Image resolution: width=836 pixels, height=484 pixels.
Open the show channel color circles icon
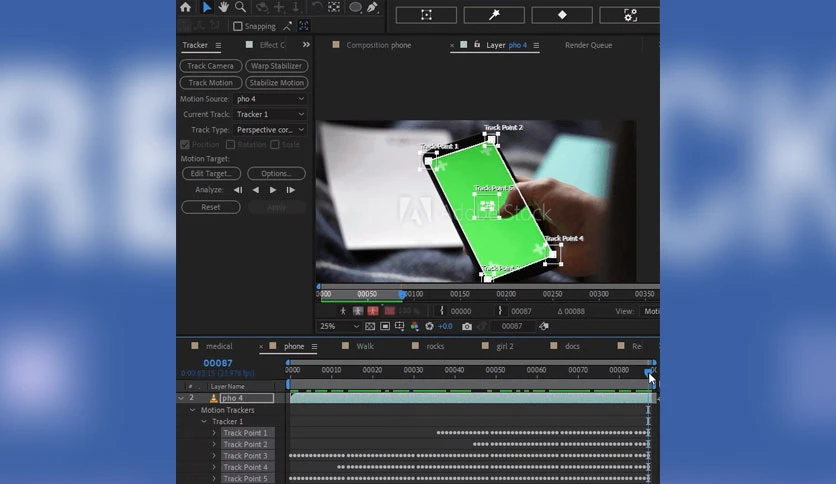tap(414, 326)
